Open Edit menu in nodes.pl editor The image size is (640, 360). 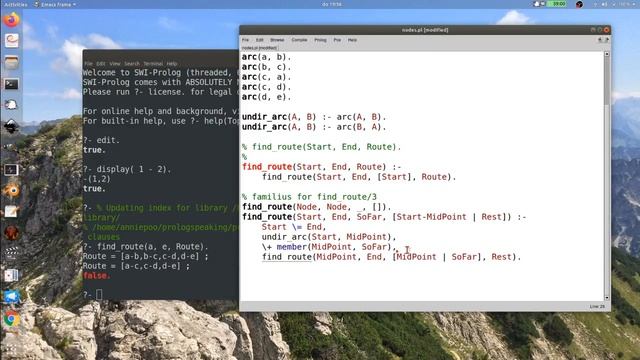(260, 40)
